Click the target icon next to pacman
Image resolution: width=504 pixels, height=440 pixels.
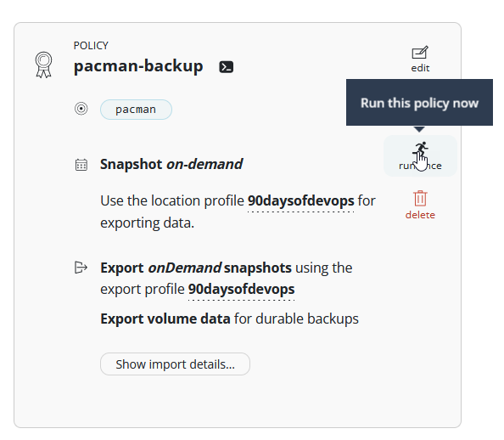(81, 109)
